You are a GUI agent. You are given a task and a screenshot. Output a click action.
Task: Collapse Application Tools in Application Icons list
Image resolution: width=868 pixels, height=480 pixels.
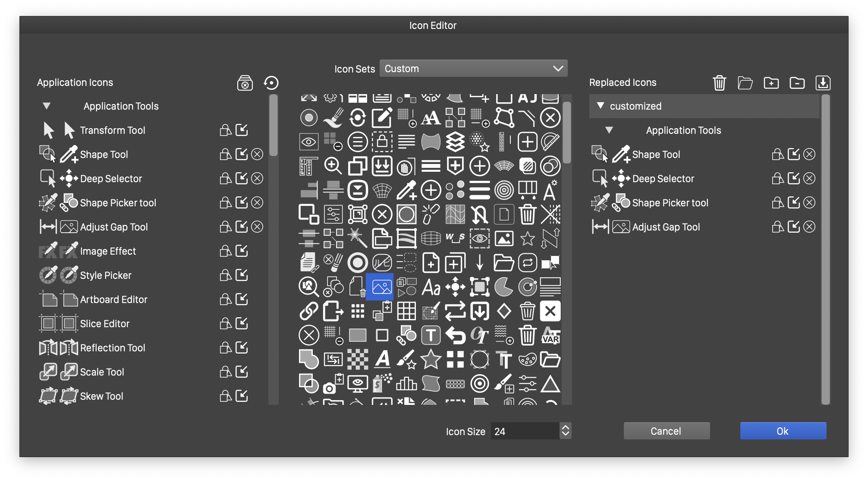pyautogui.click(x=47, y=106)
